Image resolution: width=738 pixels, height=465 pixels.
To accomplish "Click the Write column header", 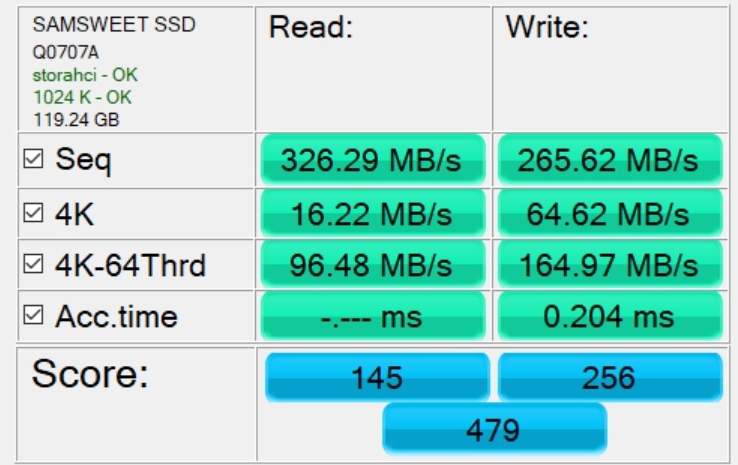I will [547, 28].
